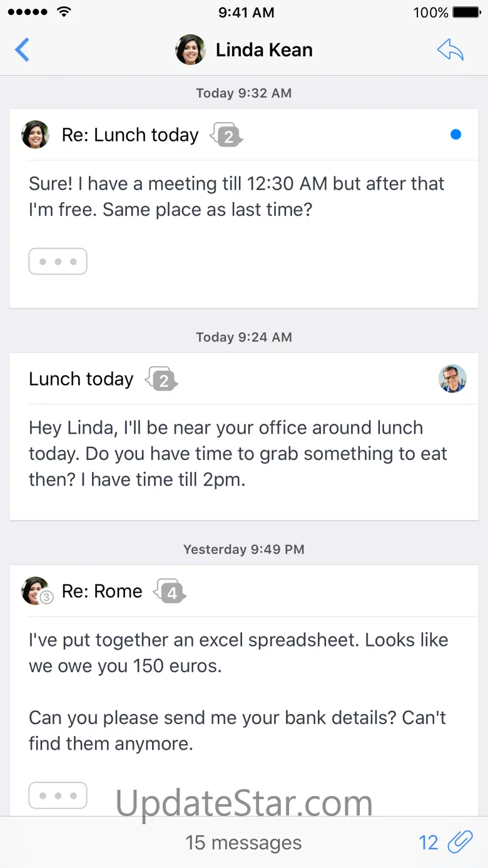Tap Linda's avatar on Re: Rome message

[36, 591]
